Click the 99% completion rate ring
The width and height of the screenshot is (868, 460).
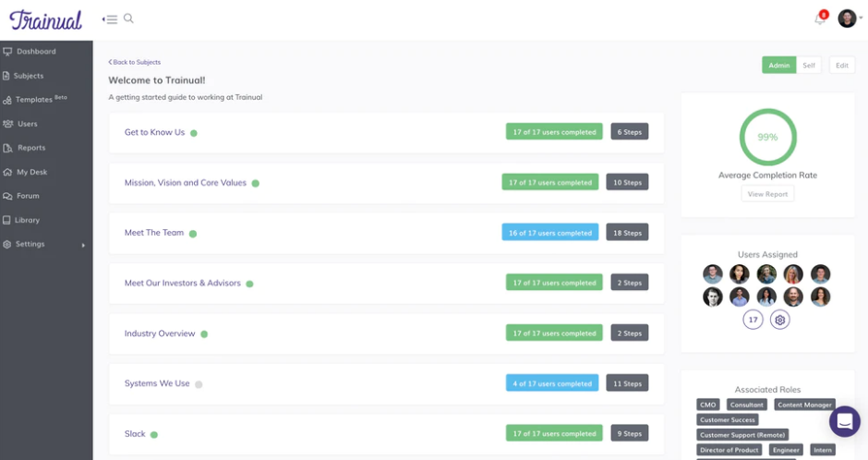point(767,137)
